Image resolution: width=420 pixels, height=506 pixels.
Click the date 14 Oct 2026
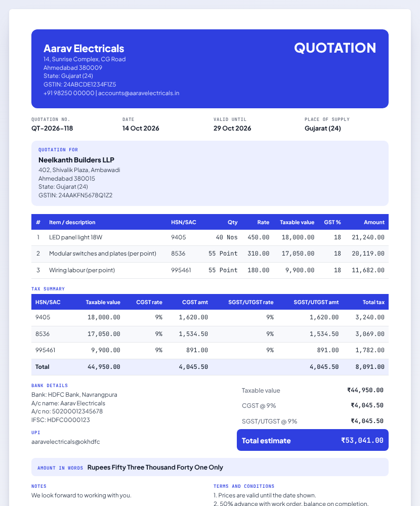tap(141, 129)
